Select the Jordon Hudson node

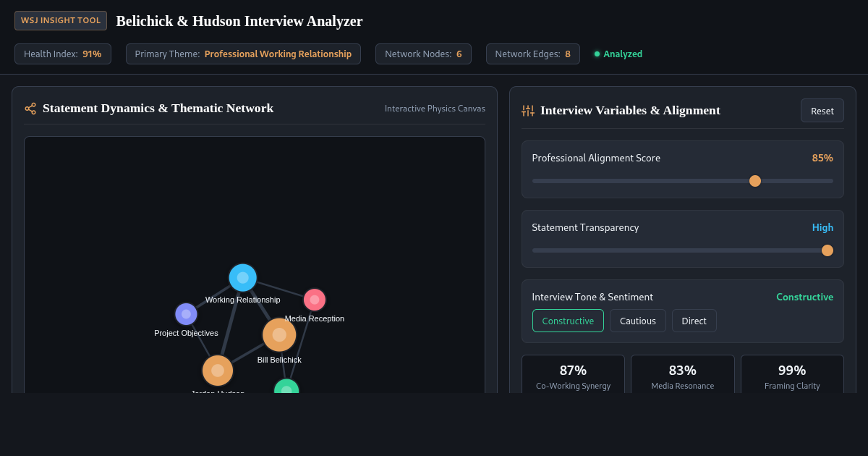(218, 371)
